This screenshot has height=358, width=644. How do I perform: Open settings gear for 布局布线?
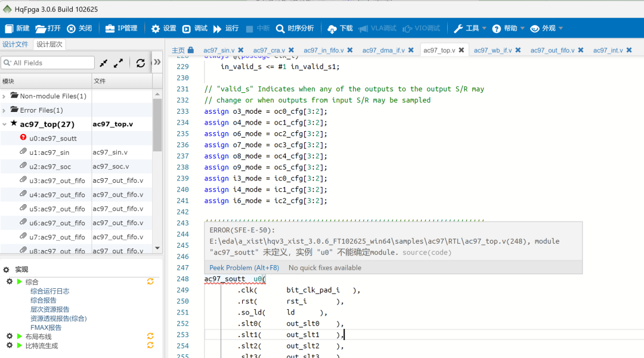pyautogui.click(x=10, y=337)
